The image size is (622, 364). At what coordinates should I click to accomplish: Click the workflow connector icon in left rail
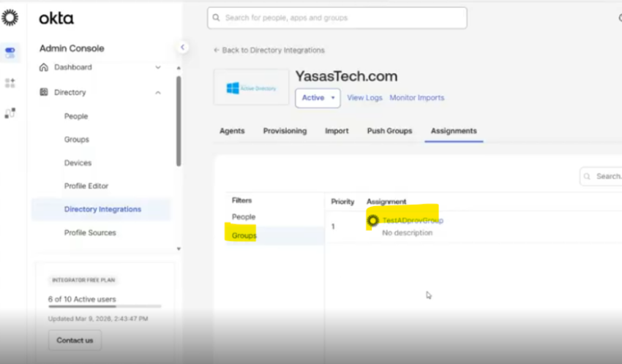coord(10,113)
